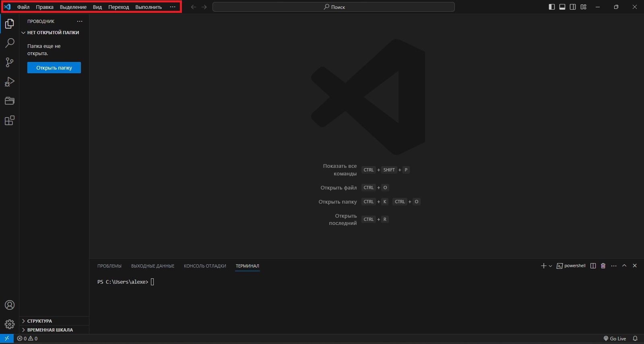
Task: Go back with the left arrow
Action: pos(194,7)
